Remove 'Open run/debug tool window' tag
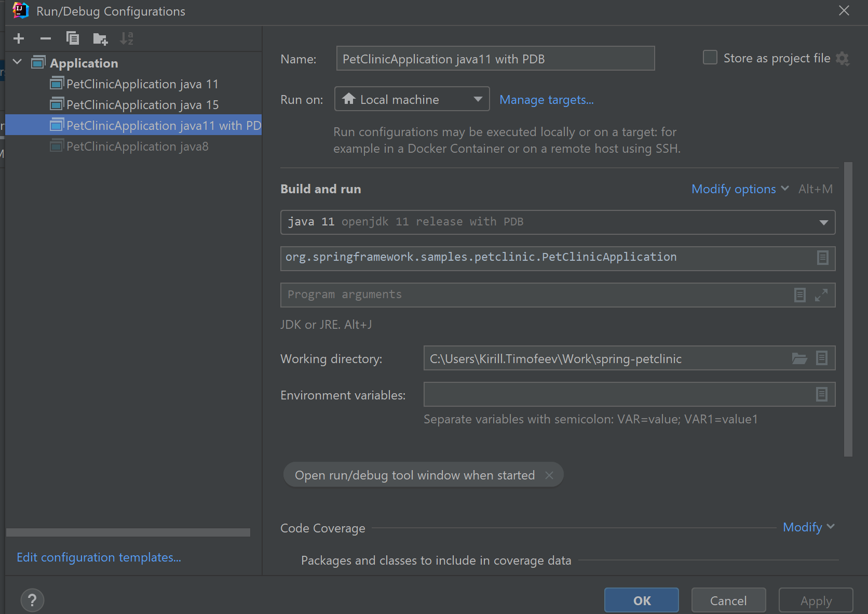Screen dimensions: 868x614 tap(549, 475)
